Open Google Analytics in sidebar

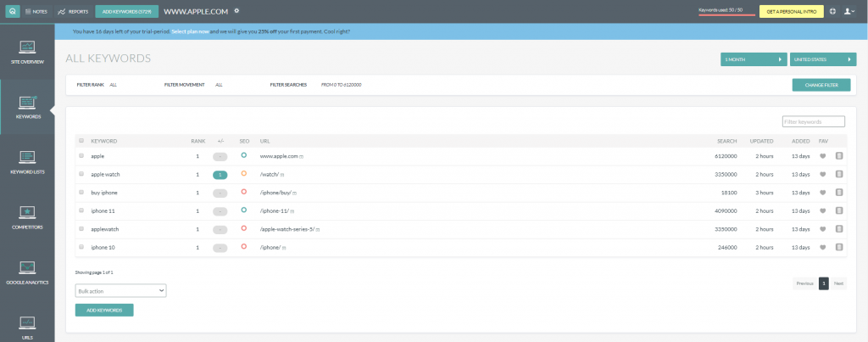click(x=27, y=272)
